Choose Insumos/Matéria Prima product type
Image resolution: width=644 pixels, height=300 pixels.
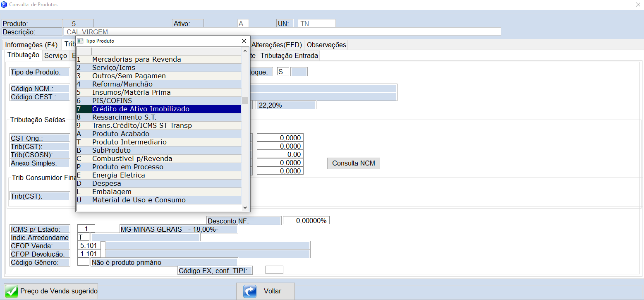[x=131, y=92]
